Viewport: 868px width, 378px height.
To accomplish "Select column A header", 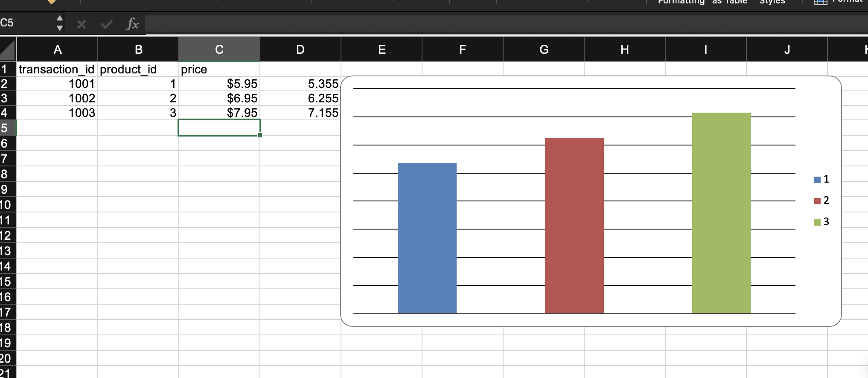I will pyautogui.click(x=57, y=49).
